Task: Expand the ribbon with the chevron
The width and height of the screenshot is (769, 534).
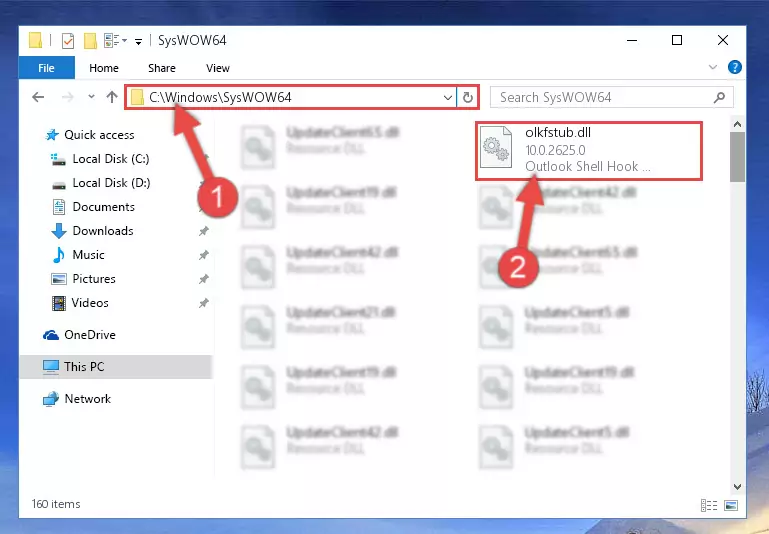Action: [x=713, y=67]
